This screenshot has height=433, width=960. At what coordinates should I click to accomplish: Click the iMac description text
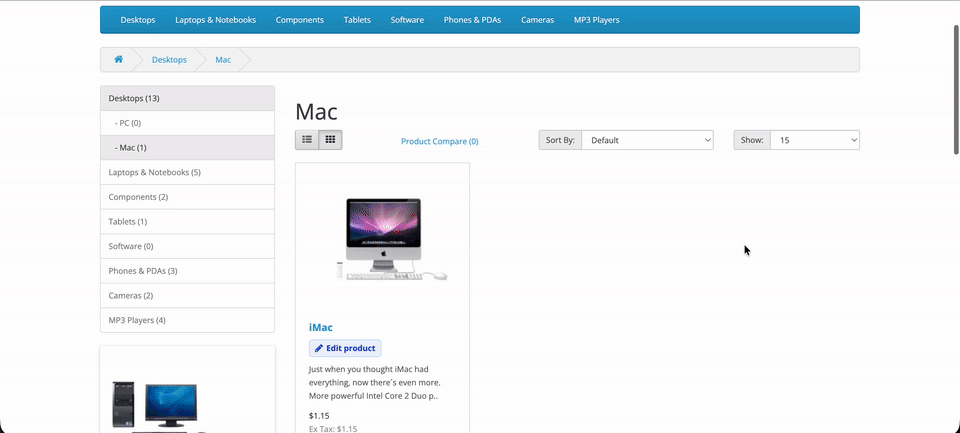tap(375, 382)
